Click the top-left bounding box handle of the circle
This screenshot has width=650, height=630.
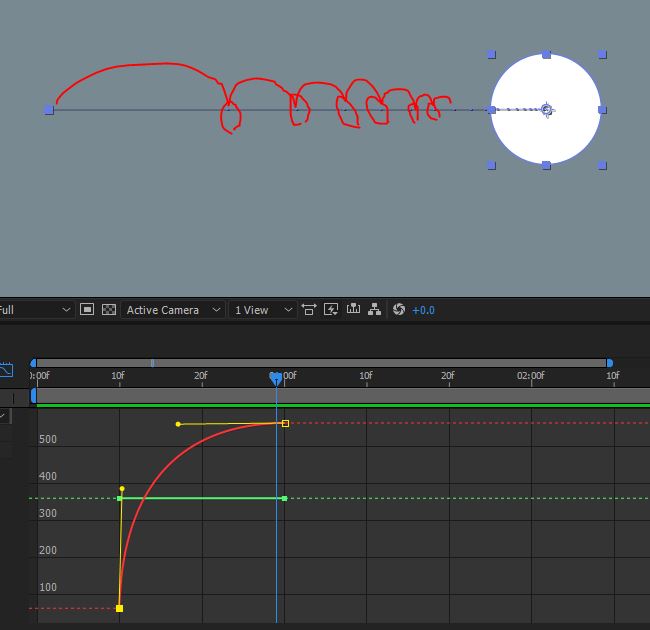(x=492, y=54)
